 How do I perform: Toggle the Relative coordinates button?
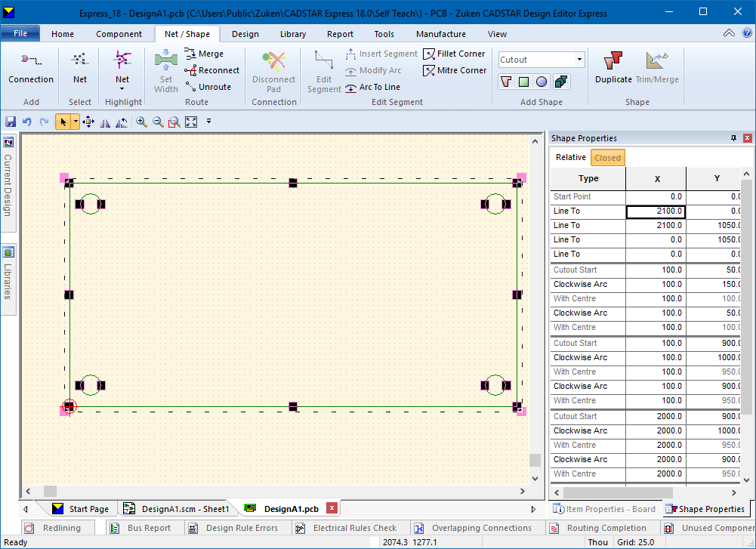click(x=571, y=158)
